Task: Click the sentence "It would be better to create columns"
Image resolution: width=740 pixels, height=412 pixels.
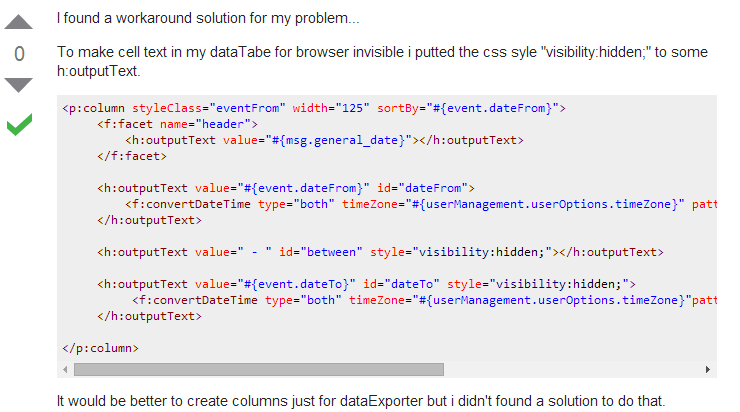Action: 360,402
